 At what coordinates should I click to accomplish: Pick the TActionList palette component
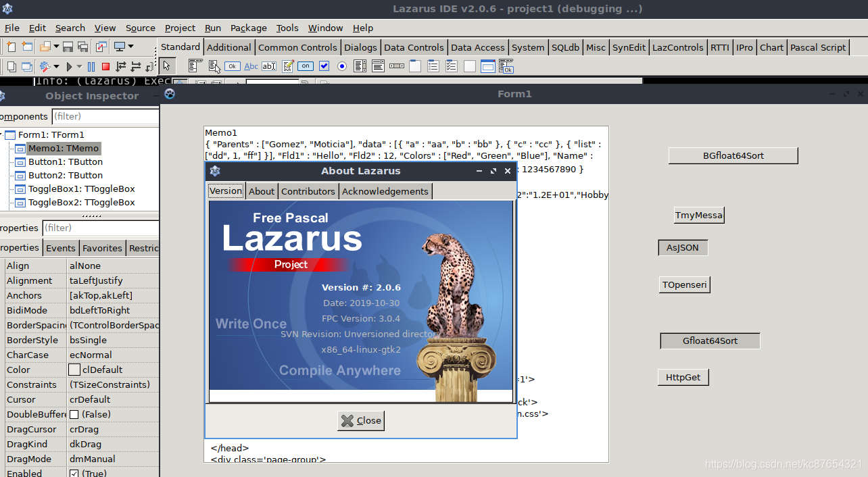click(506, 66)
